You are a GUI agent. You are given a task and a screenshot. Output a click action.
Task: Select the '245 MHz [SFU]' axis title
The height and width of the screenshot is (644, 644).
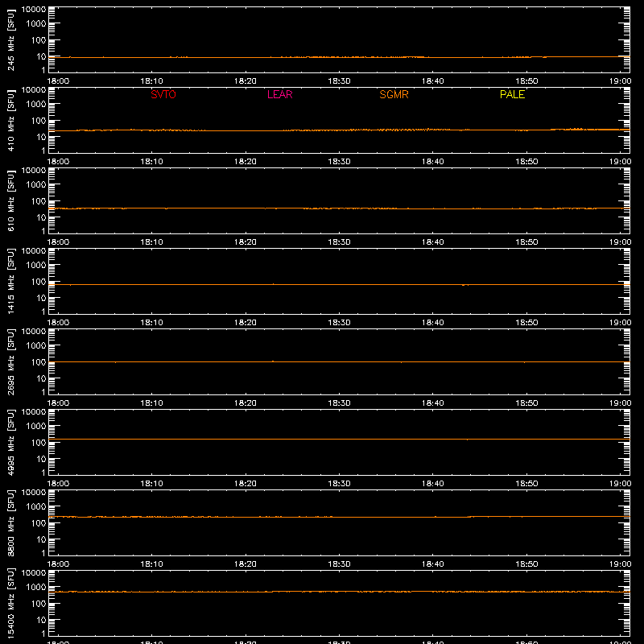click(10, 39)
